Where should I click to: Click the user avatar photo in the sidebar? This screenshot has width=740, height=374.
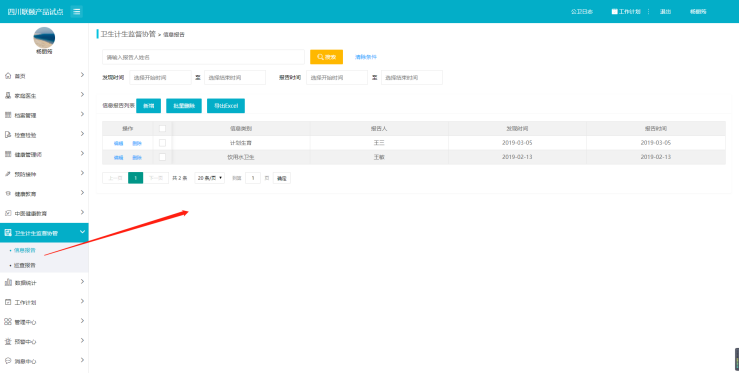(x=44, y=38)
